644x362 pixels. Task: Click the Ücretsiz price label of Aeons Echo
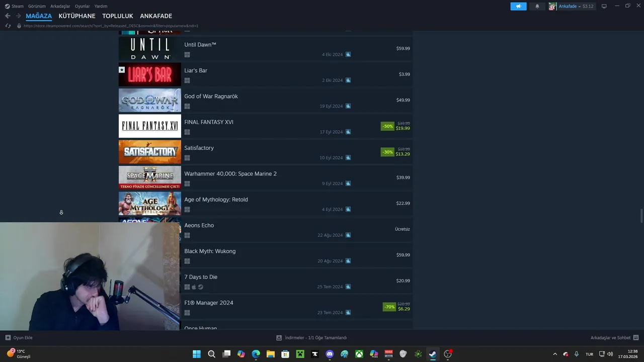tap(403, 229)
